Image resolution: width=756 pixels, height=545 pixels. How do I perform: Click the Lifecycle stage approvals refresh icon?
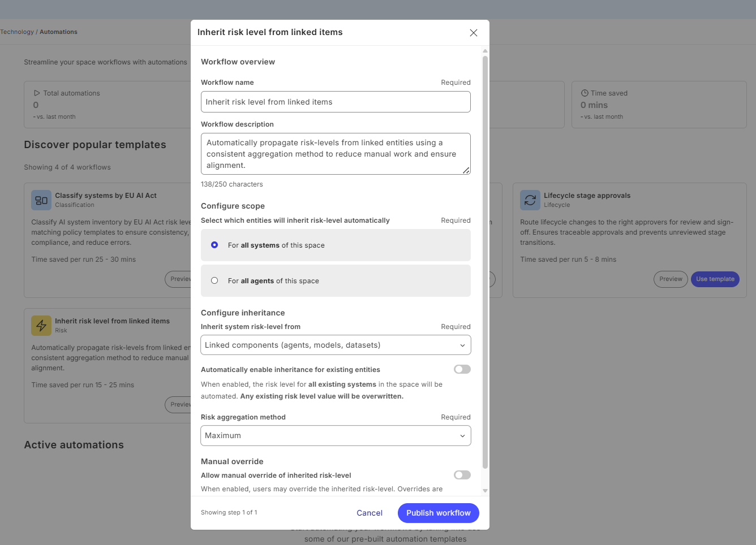click(x=530, y=200)
